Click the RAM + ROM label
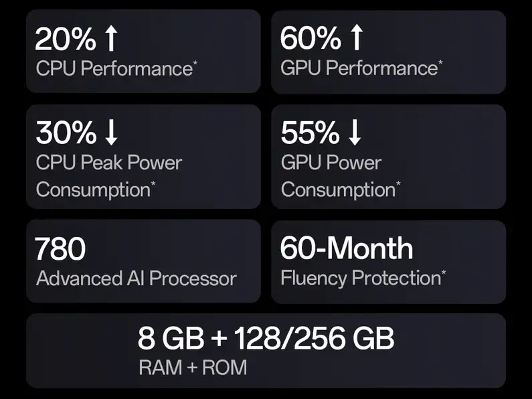Image resolution: width=532 pixels, height=399 pixels. [193, 368]
